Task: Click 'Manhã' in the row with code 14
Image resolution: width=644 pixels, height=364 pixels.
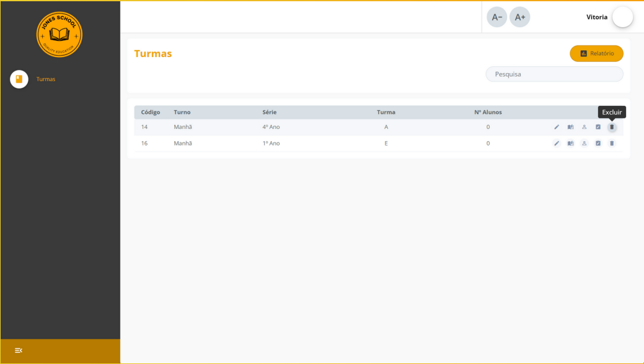Action: pyautogui.click(x=183, y=128)
